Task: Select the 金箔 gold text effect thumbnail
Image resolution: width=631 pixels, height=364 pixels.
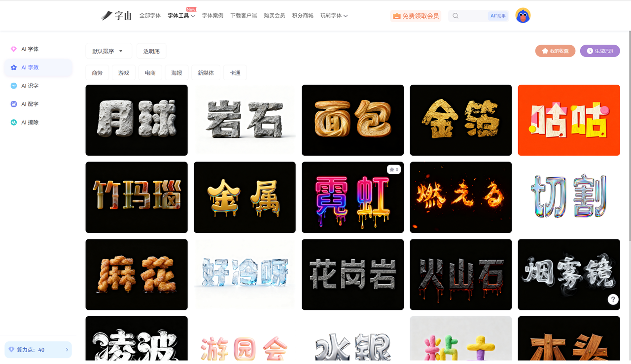Action: [x=460, y=120]
